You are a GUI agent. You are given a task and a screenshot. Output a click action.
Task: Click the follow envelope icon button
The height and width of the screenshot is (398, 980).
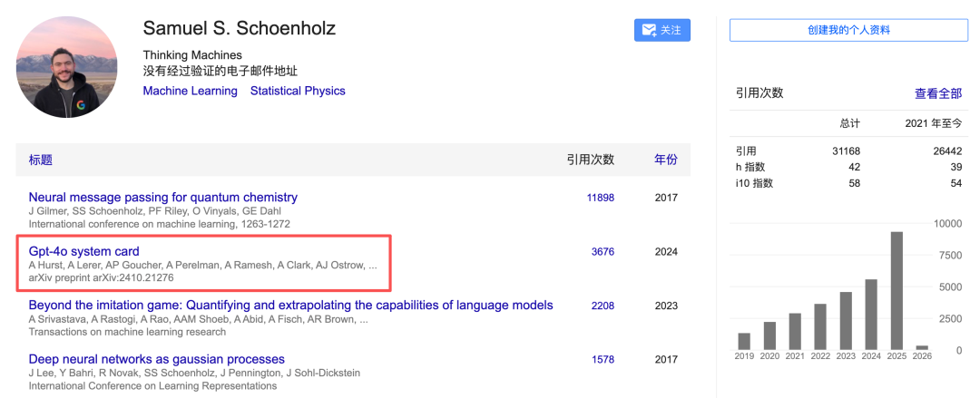(x=661, y=30)
